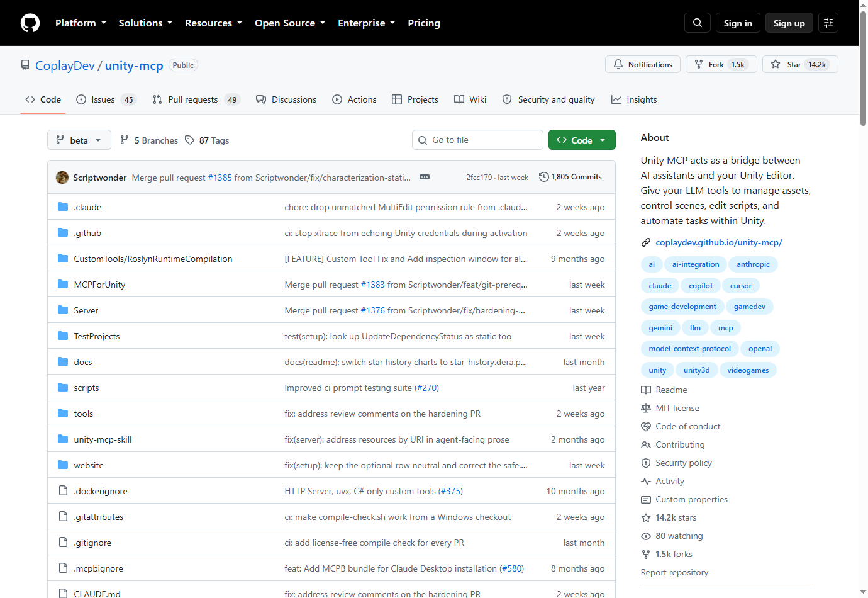Click the Sign up button
This screenshot has height=598, width=868.
pyautogui.click(x=789, y=23)
